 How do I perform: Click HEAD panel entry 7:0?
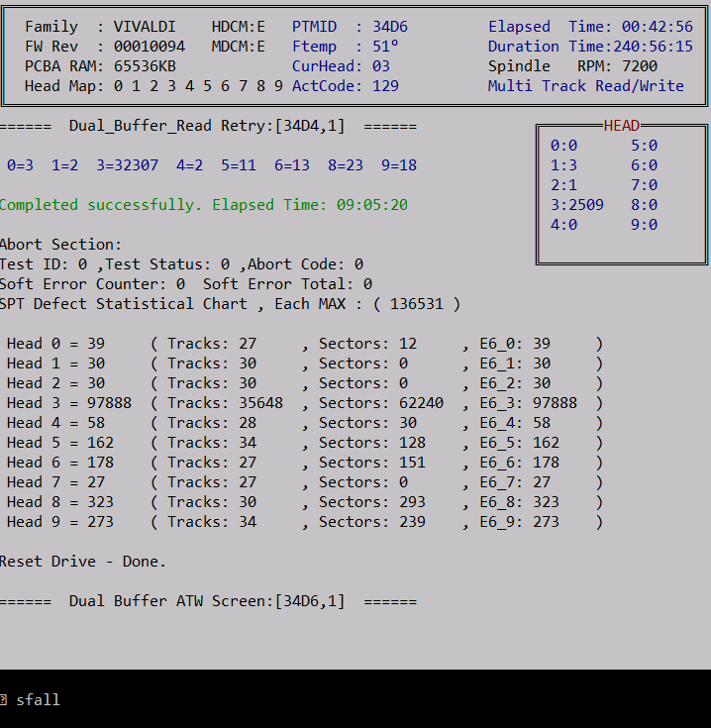pos(644,185)
